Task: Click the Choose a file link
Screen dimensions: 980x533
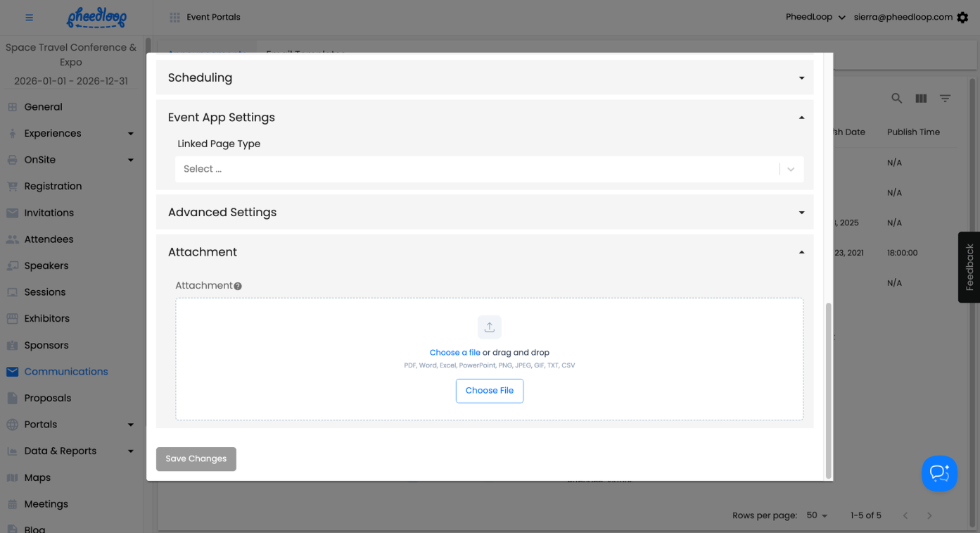Action: point(455,353)
